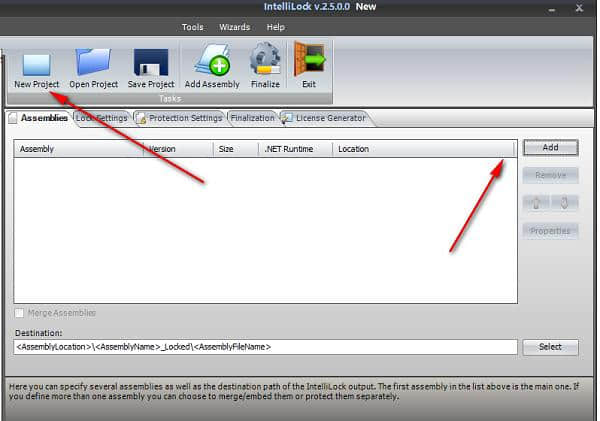Open the Help menu
Image resolution: width=600 pixels, height=421 pixels.
coord(276,27)
